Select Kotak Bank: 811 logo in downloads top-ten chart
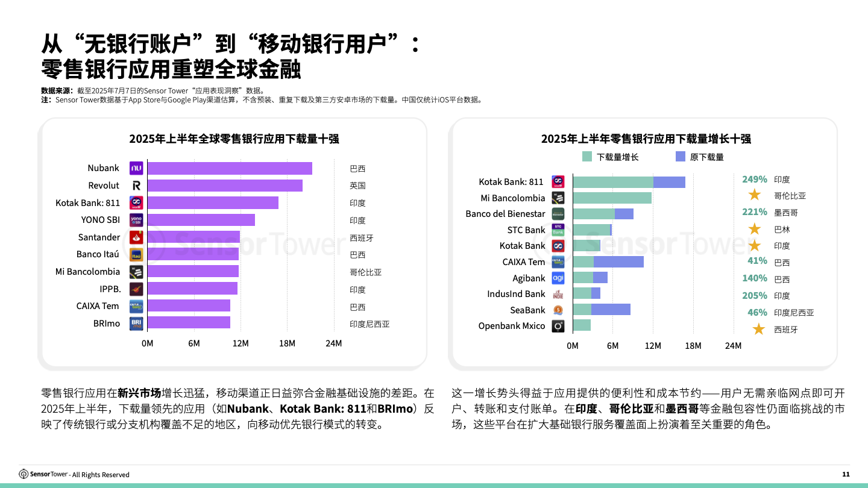This screenshot has width=868, height=488. (136, 203)
